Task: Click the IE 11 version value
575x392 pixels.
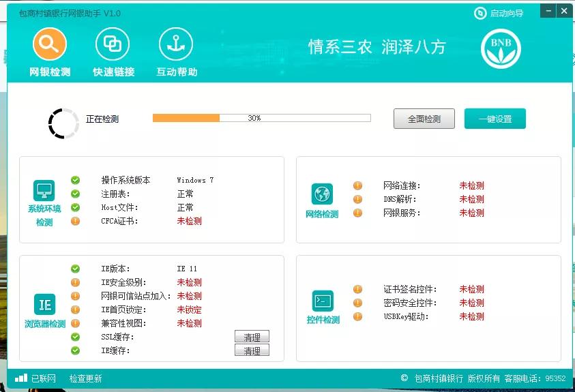Action: [x=187, y=269]
